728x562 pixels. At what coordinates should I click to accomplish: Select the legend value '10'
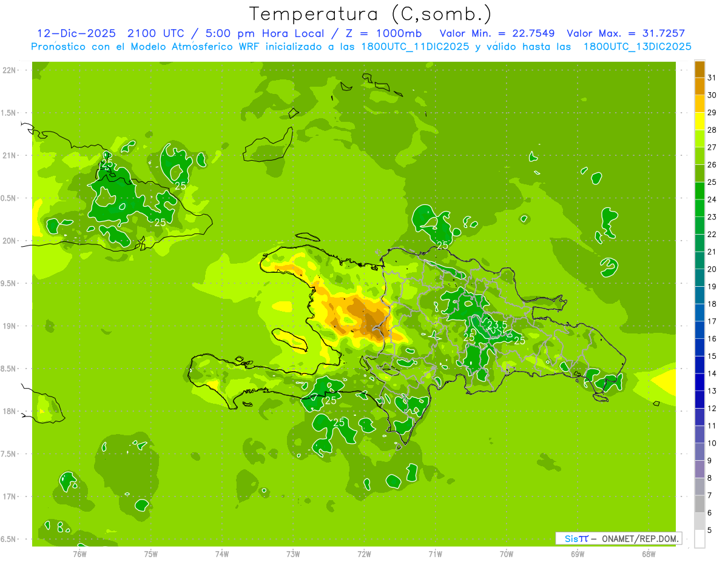point(712,443)
